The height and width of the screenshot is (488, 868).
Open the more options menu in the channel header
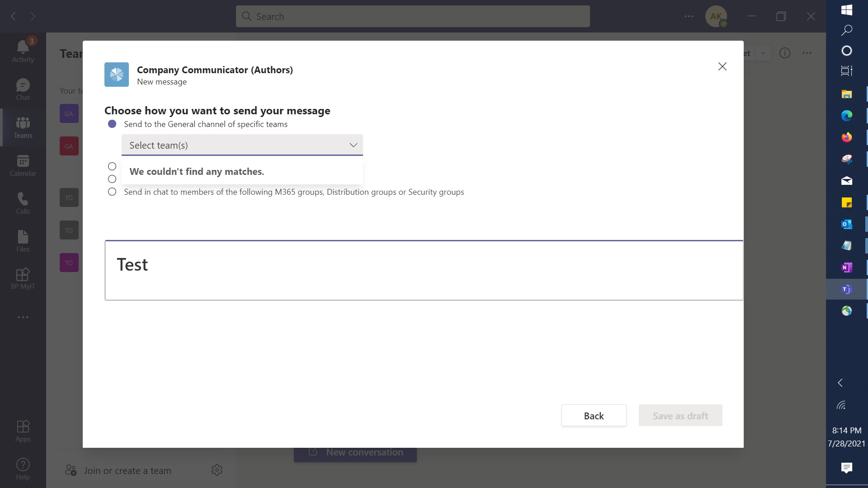click(x=807, y=53)
